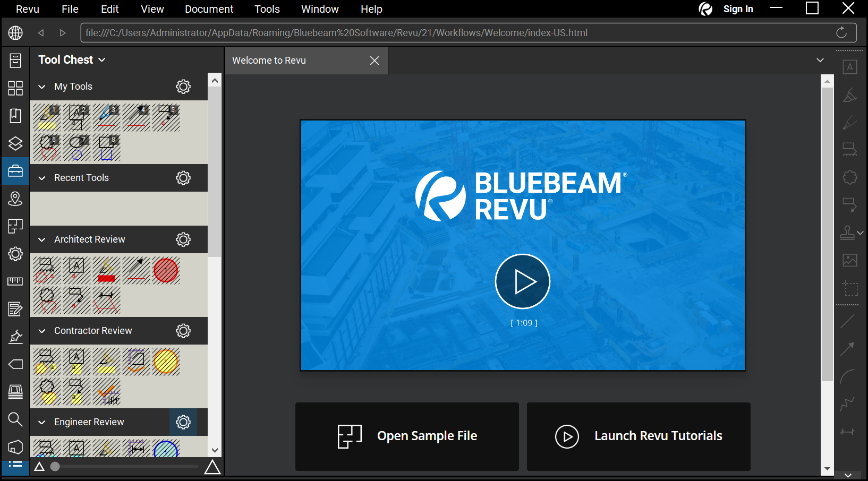Select callout tool 5 in My Tools
This screenshot has width=868, height=481.
[166, 117]
